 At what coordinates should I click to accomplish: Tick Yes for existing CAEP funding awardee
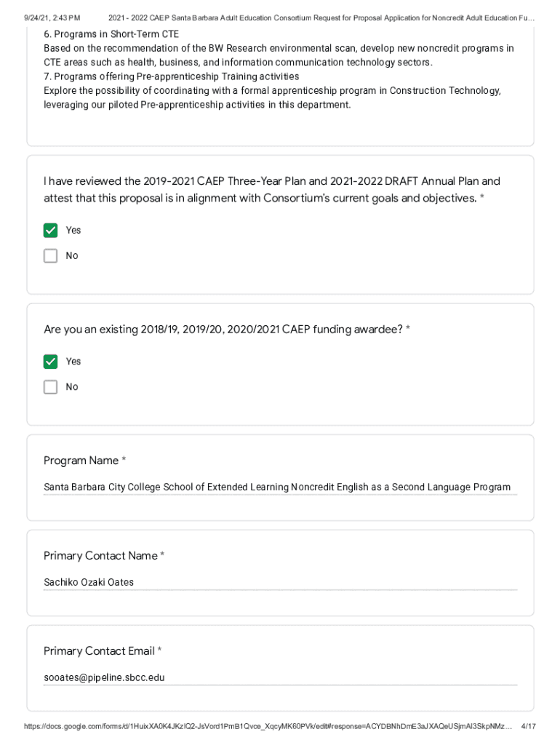pos(50,362)
